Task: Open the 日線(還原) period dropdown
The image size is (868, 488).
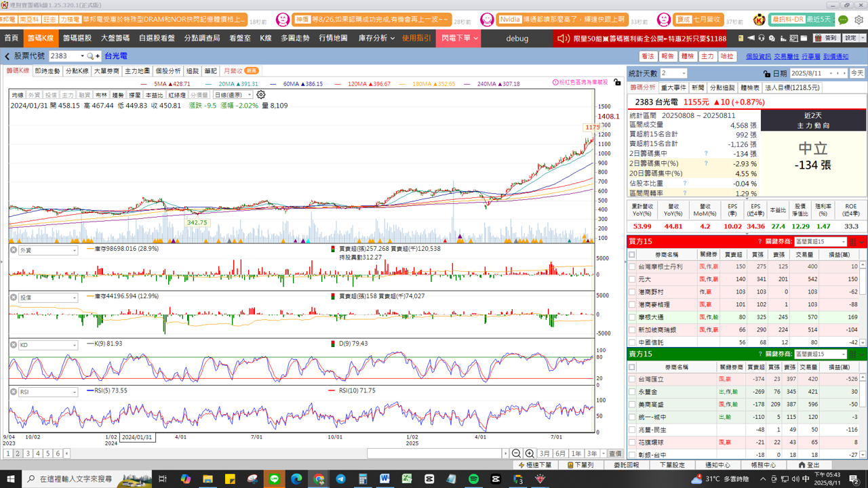Action: 249,96
